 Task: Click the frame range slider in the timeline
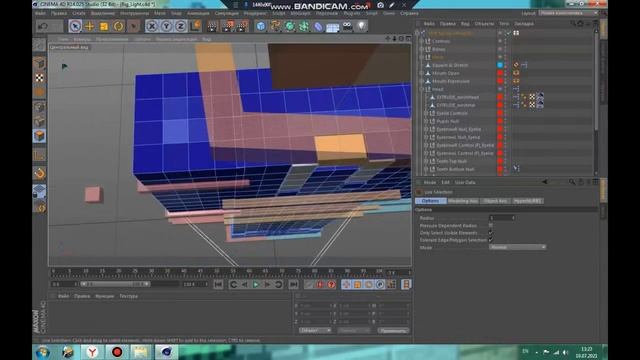click(115, 284)
